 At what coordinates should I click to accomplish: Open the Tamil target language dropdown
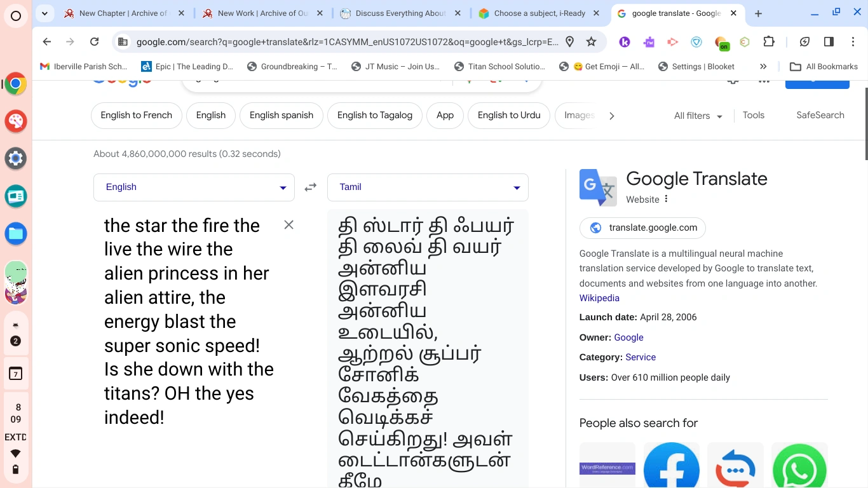427,187
